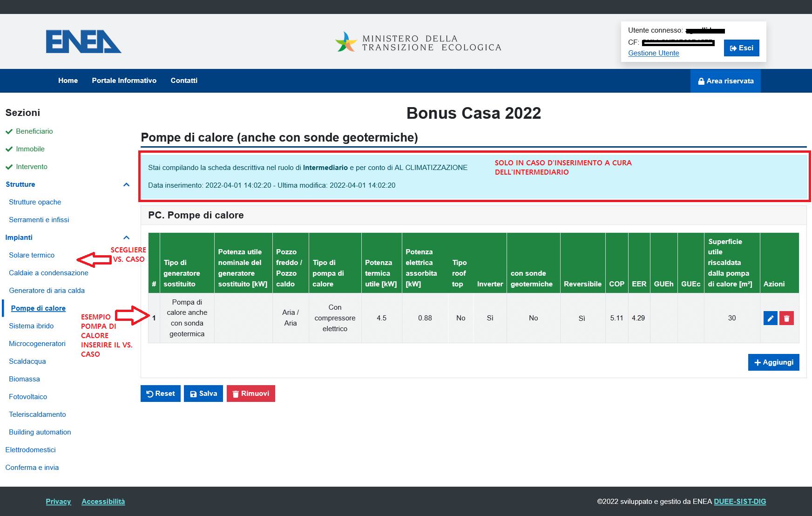Click the Ministero della Transizione Ecologica logo
Image resolution: width=812 pixels, height=516 pixels.
tap(418, 42)
